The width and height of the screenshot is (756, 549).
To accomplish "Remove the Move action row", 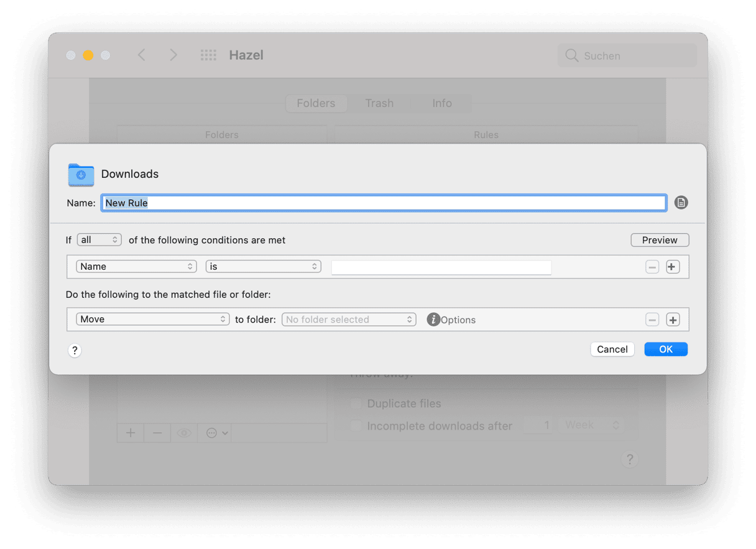I will pyautogui.click(x=652, y=320).
